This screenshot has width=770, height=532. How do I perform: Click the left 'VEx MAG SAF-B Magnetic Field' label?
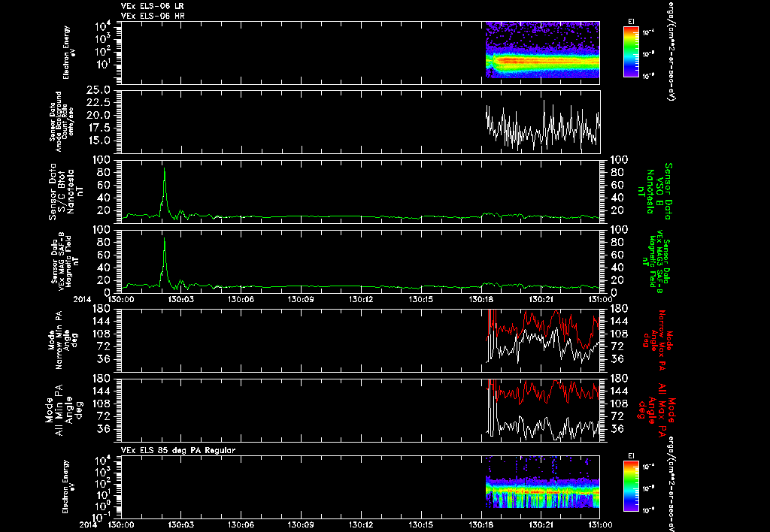65,262
